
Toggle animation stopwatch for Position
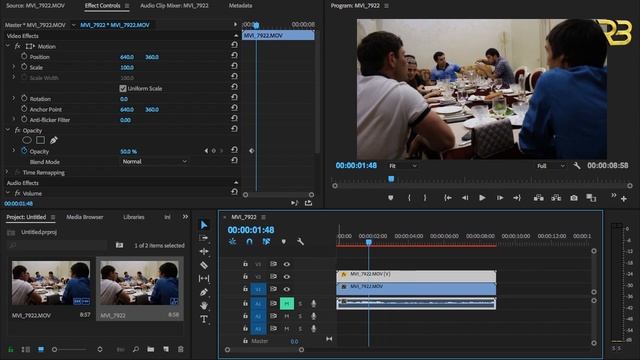(x=24, y=56)
